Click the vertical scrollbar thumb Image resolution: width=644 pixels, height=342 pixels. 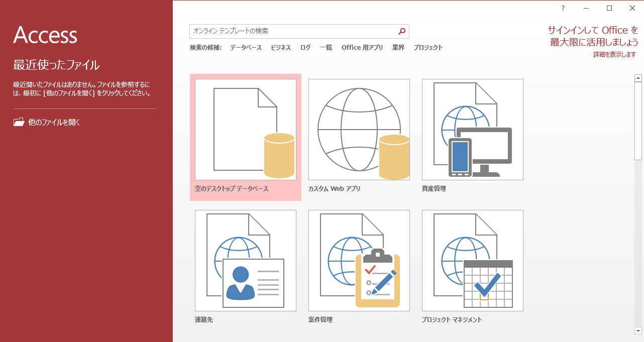[638, 121]
